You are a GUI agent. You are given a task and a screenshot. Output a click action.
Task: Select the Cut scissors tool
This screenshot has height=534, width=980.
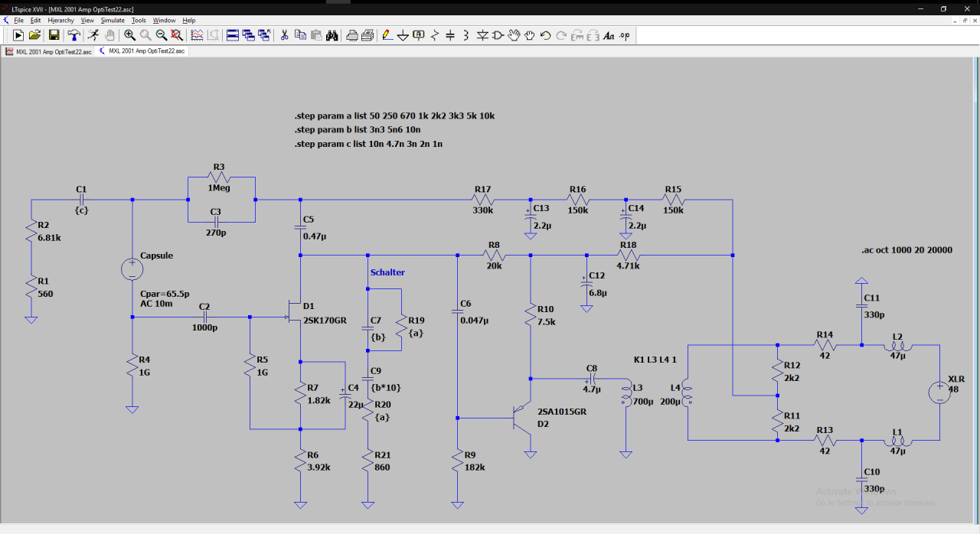(x=284, y=35)
